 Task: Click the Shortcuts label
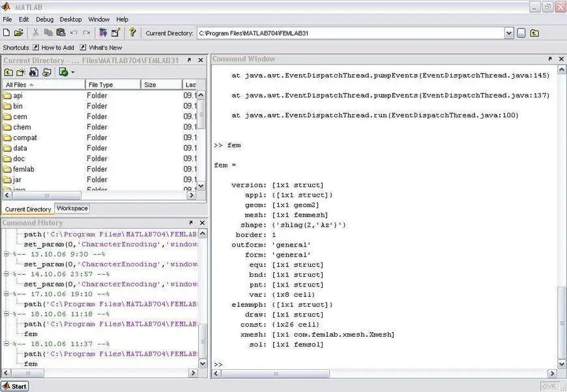click(x=16, y=48)
